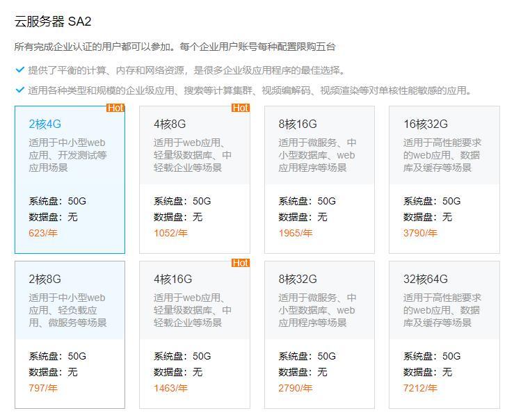Image resolution: width=514 pixels, height=420 pixels.
Task: Click Hot badge on 2核4G card
Action: coord(115,108)
